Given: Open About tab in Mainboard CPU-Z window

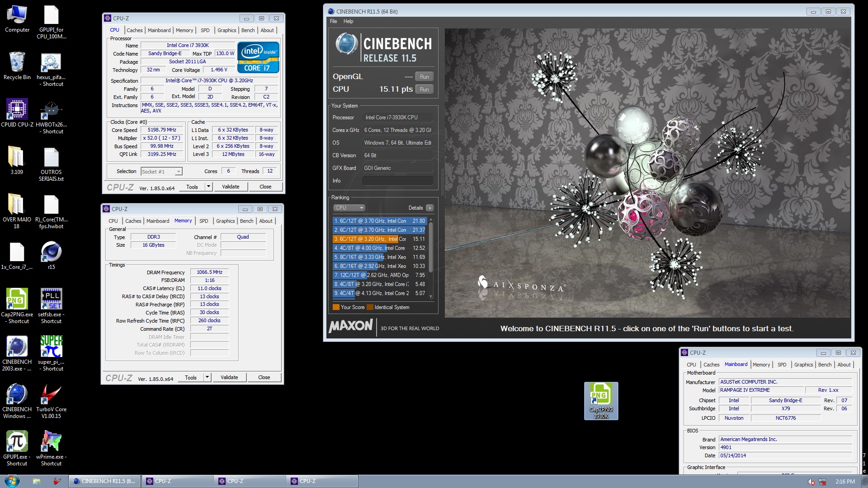Looking at the screenshot, I should tap(844, 365).
